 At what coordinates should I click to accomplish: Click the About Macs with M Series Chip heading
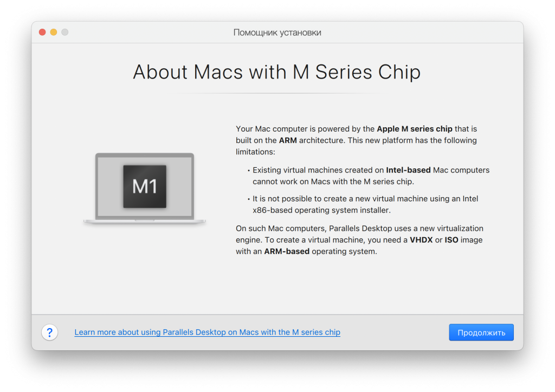point(277,72)
